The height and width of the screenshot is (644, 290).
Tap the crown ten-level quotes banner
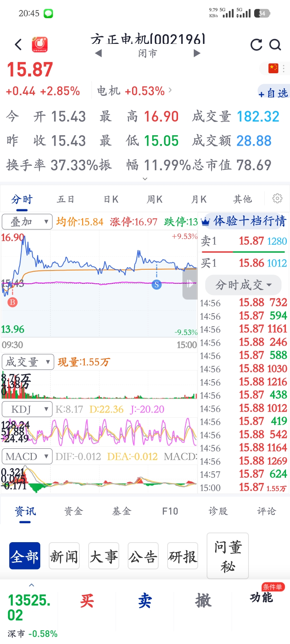click(x=244, y=221)
